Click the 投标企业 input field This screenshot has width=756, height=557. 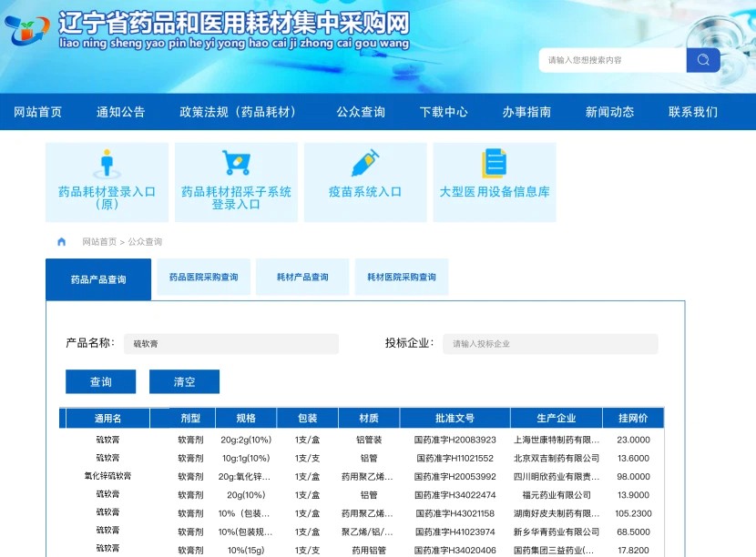550,343
